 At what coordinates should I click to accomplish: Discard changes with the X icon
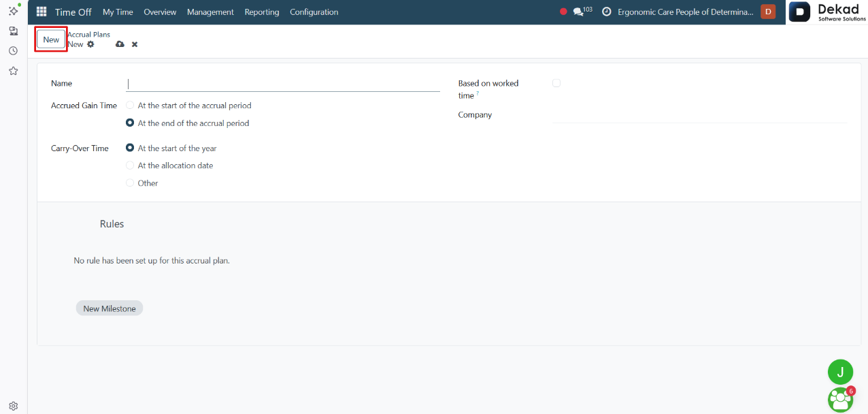tap(135, 44)
